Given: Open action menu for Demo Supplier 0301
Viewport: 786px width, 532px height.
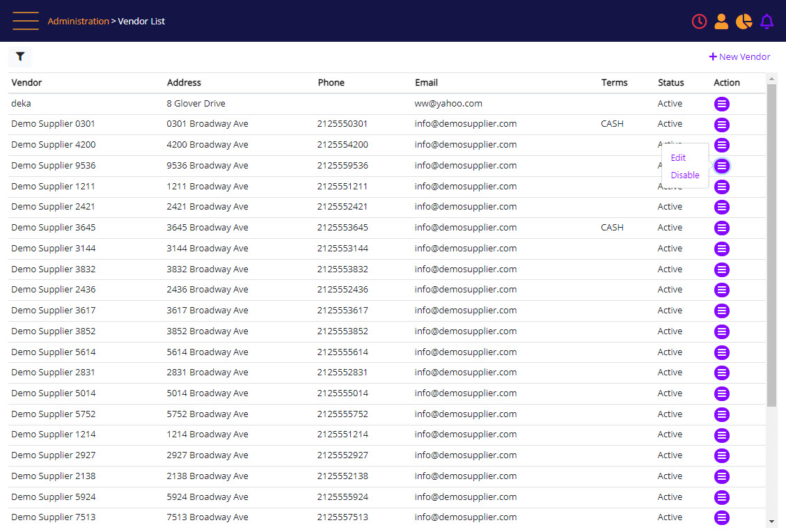Looking at the screenshot, I should click(x=721, y=125).
